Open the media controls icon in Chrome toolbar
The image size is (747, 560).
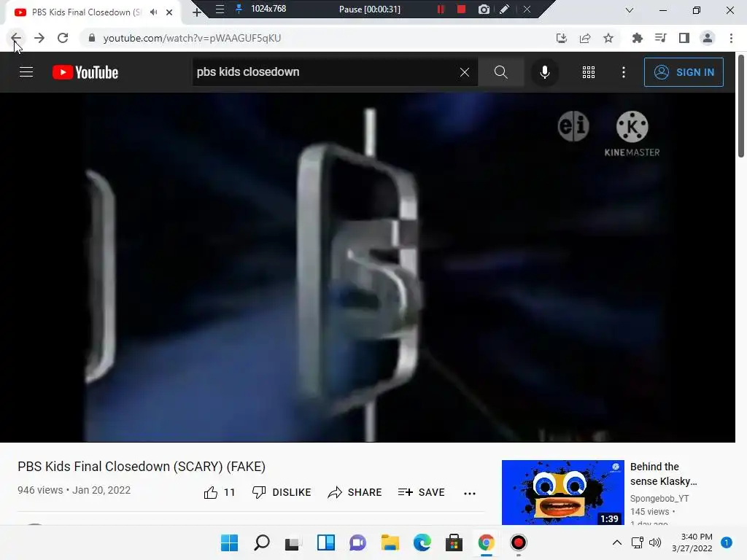pos(660,38)
